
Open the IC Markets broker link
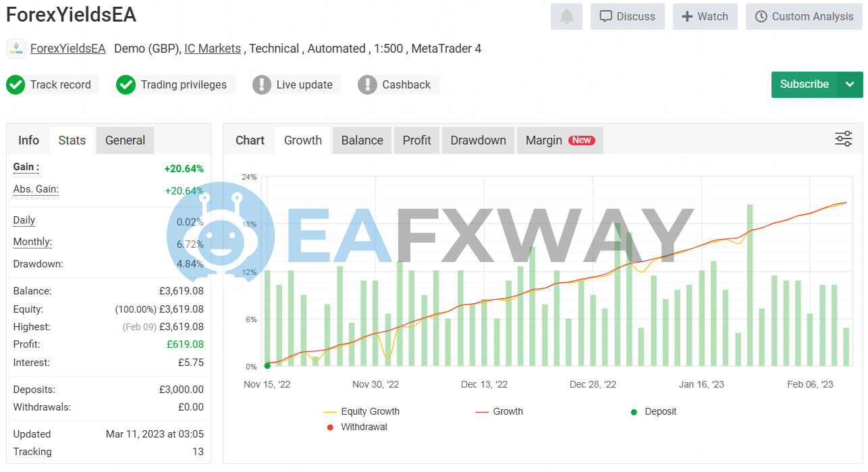click(x=213, y=49)
